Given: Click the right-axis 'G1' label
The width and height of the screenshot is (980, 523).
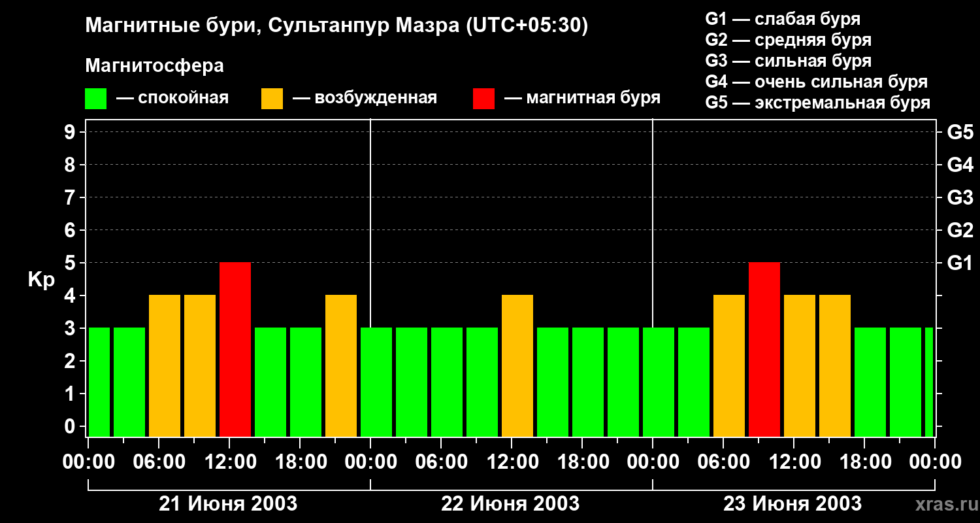Looking at the screenshot, I should 960,263.
